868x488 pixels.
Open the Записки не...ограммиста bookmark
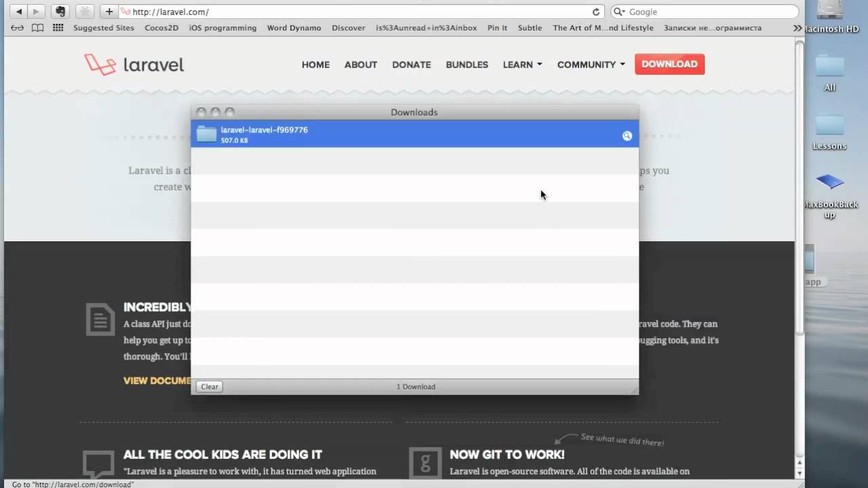tap(713, 28)
